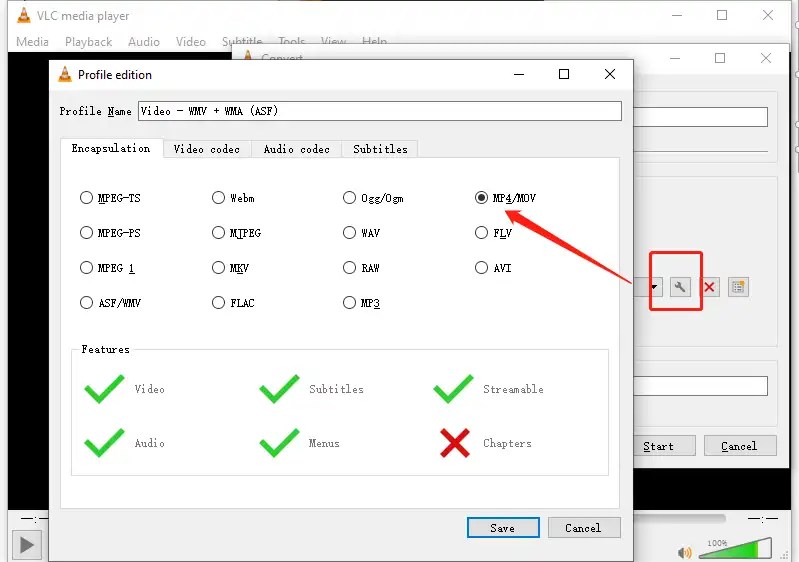Select MP3 encapsulation

(x=361, y=303)
